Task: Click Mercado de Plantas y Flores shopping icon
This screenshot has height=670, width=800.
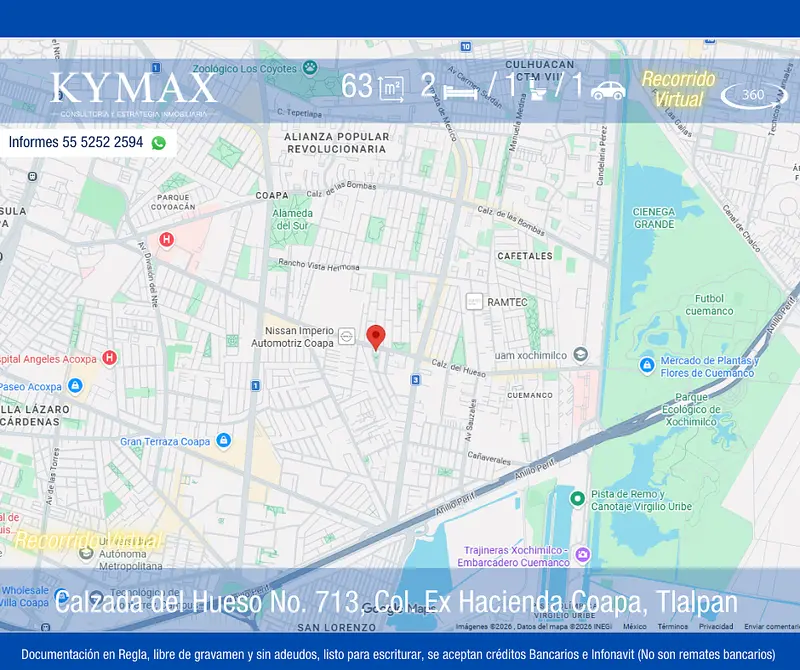Action: pyautogui.click(x=647, y=365)
